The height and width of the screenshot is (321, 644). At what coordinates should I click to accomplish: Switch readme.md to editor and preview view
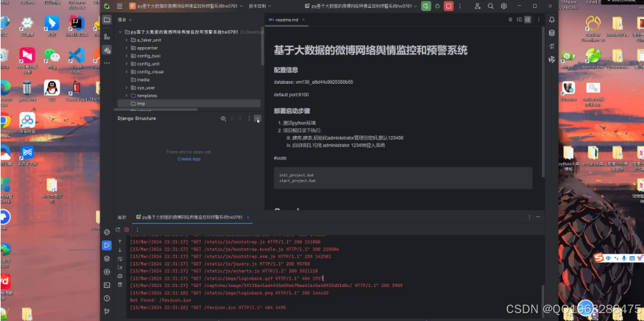point(519,20)
